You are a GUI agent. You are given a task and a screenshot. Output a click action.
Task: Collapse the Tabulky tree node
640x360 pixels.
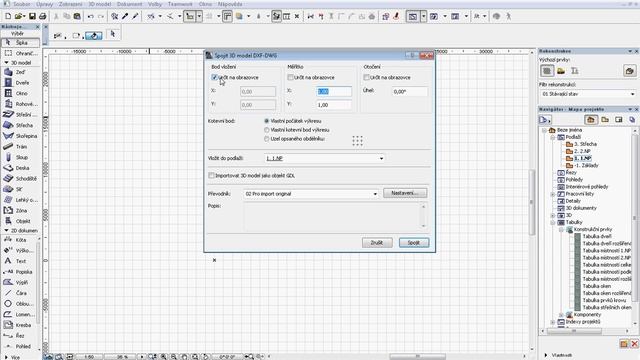553,222
